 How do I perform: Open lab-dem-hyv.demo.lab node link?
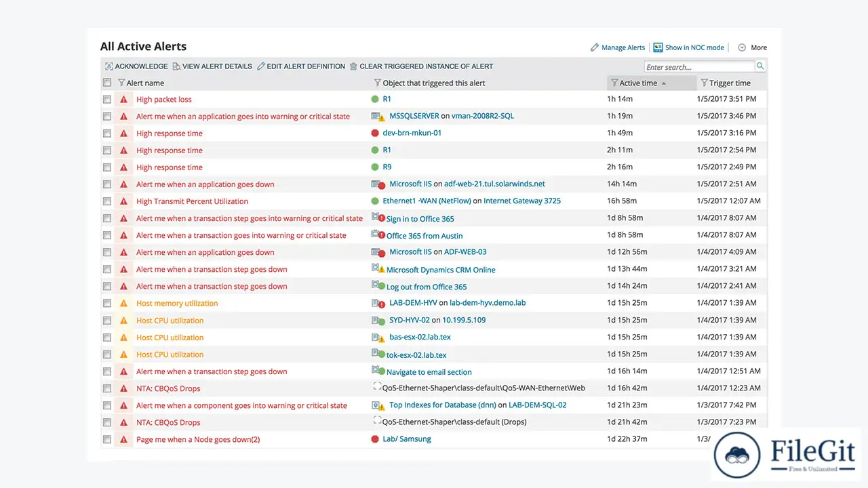coord(488,303)
